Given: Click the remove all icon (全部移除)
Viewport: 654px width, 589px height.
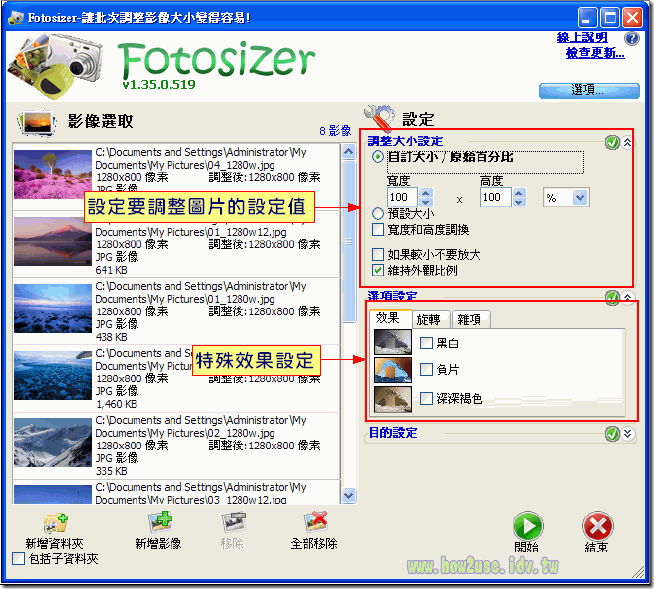Looking at the screenshot, I should 315,523.
